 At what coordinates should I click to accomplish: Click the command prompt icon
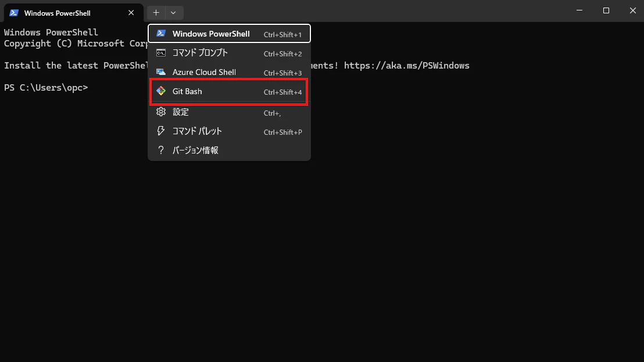click(x=161, y=53)
